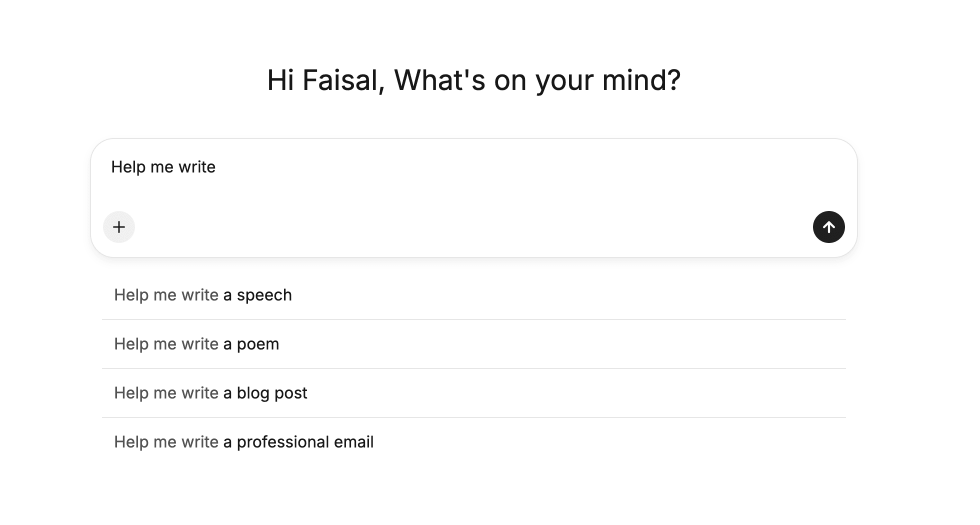The image size is (980, 525).
Task: Select the suggestion 'Help me write a speech'
Action: [203, 295]
